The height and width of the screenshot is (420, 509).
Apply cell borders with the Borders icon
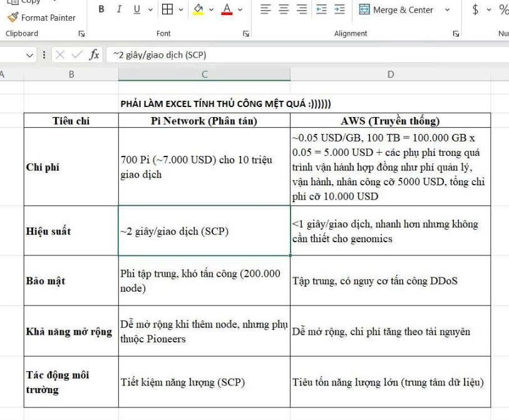167,9
